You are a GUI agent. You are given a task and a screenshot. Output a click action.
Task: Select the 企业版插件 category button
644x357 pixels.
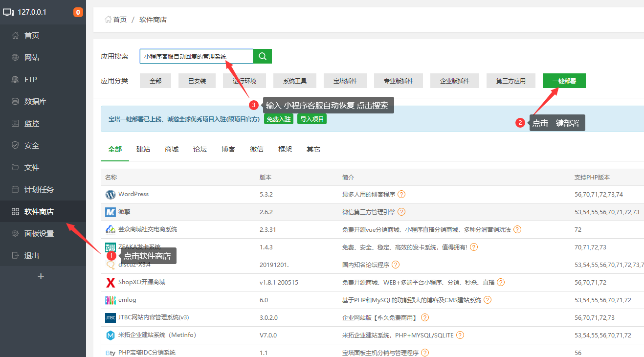[x=455, y=81]
